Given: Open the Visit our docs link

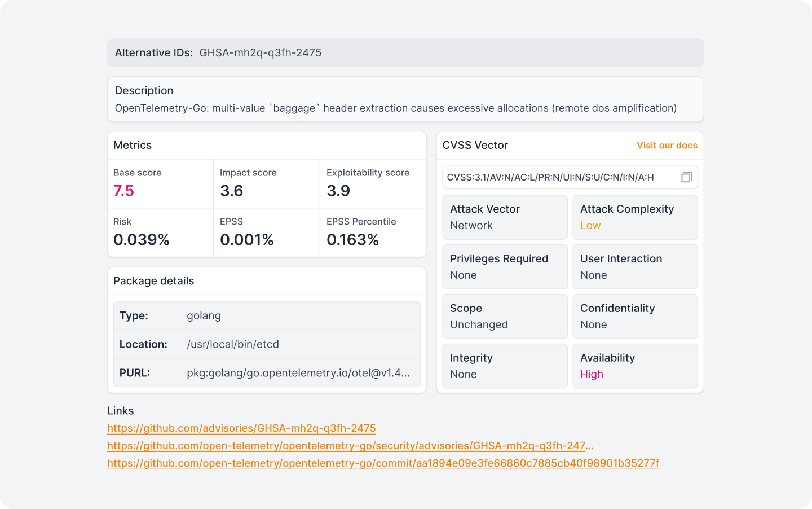Looking at the screenshot, I should (667, 145).
